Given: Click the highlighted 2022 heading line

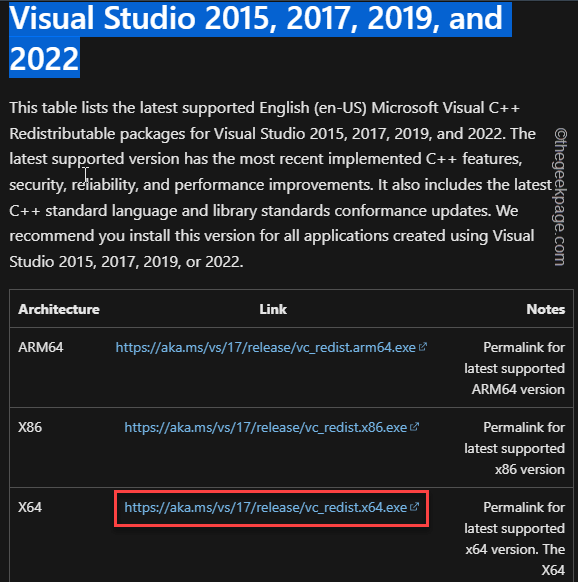Looking at the screenshot, I should click(44, 58).
